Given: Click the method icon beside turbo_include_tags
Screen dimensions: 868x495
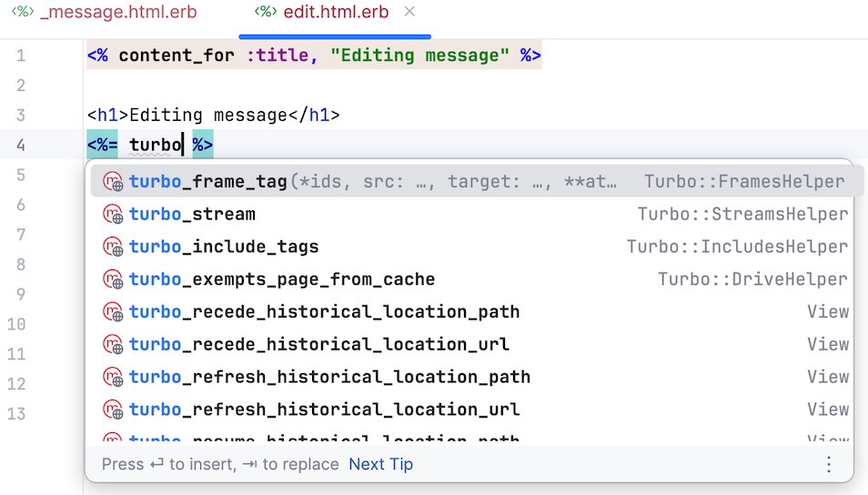Looking at the screenshot, I should point(113,247).
